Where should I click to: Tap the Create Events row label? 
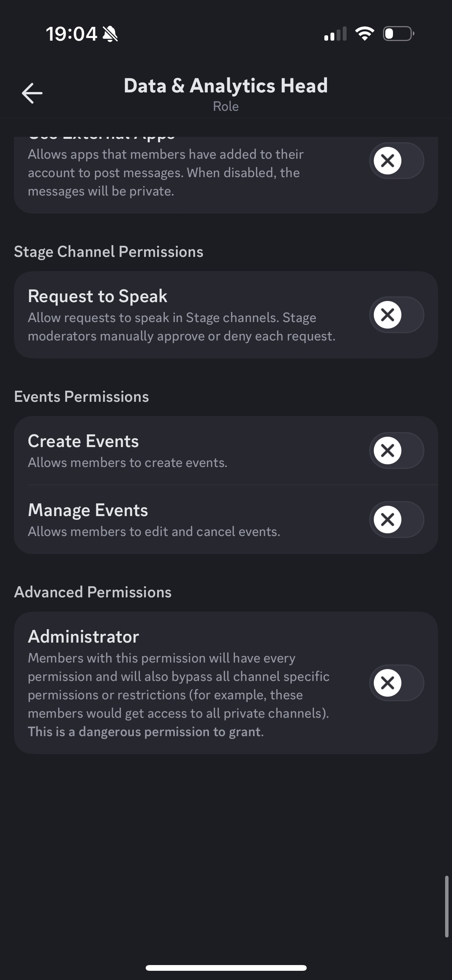point(83,441)
